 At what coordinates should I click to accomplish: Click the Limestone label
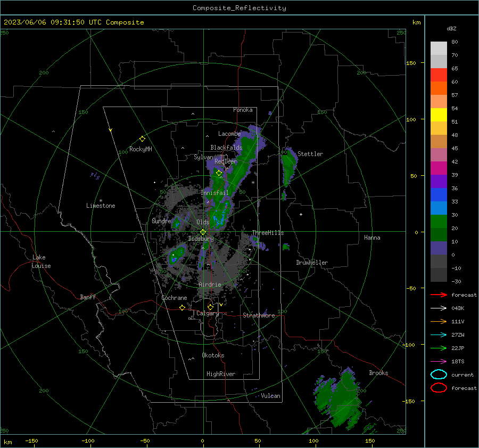101,206
